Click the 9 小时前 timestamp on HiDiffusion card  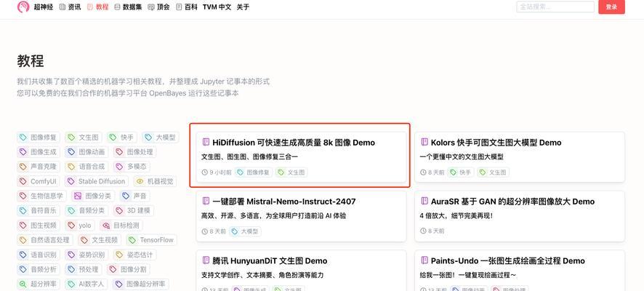217,172
